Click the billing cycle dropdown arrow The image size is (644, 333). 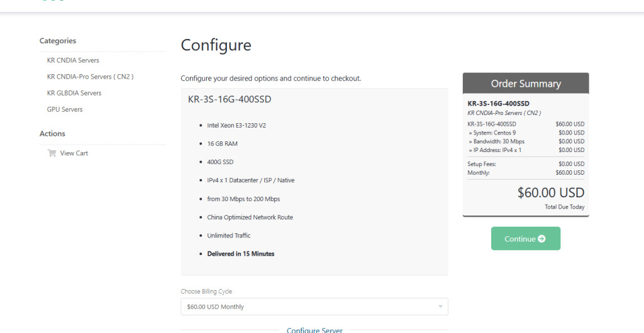440,307
